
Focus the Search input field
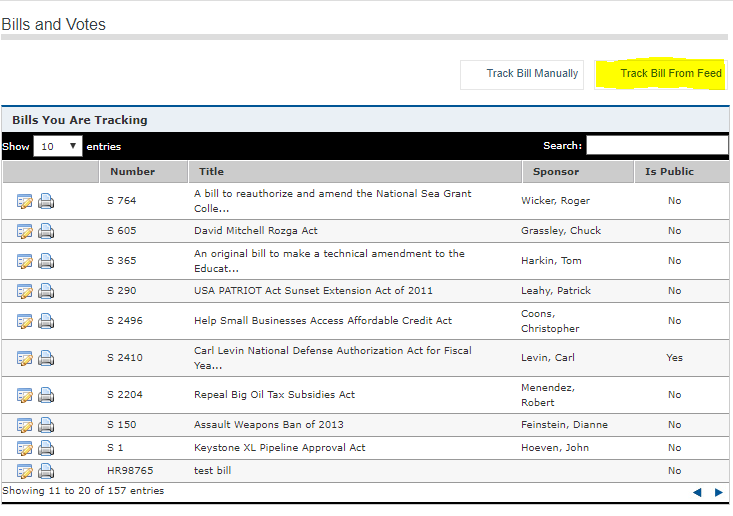[657, 145]
